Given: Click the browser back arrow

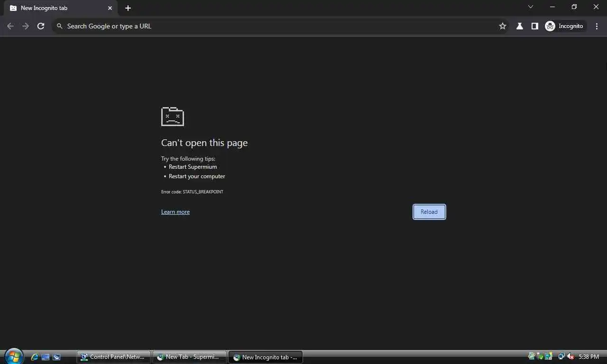Looking at the screenshot, I should [10, 26].
